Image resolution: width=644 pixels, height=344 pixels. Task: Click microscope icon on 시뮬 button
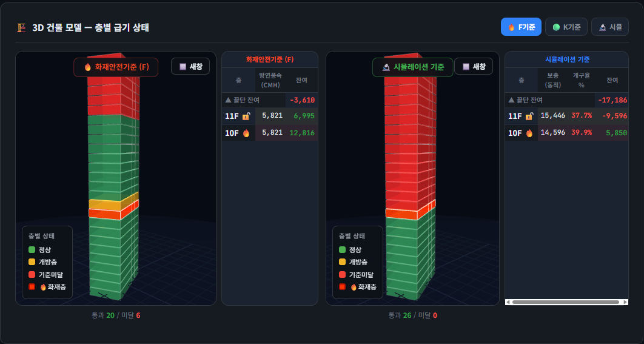tap(602, 27)
